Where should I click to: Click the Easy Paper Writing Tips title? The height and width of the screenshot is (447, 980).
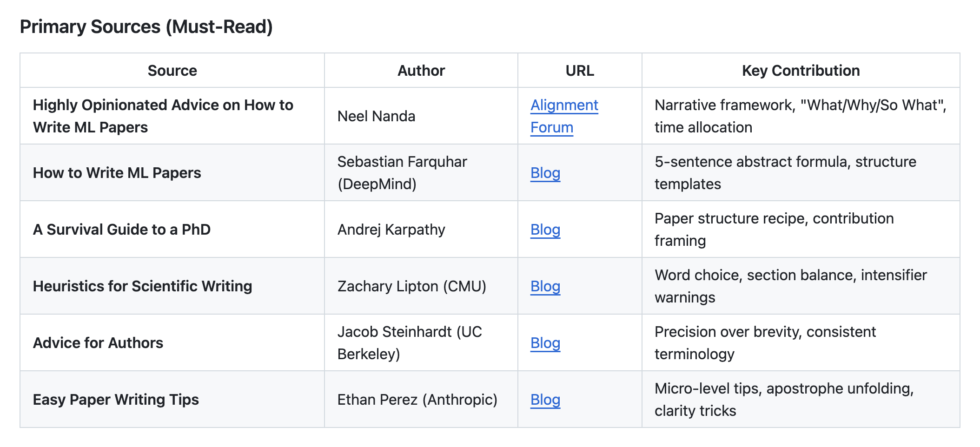point(116,400)
